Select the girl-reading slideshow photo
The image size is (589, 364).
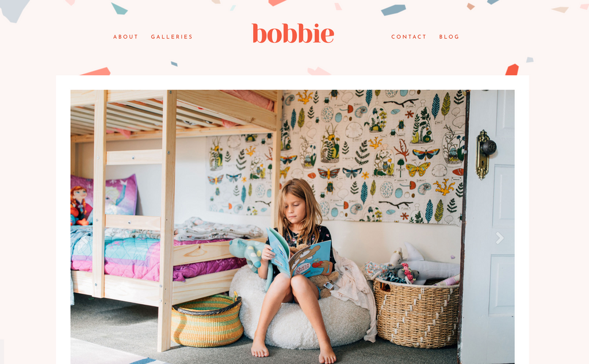293,227
